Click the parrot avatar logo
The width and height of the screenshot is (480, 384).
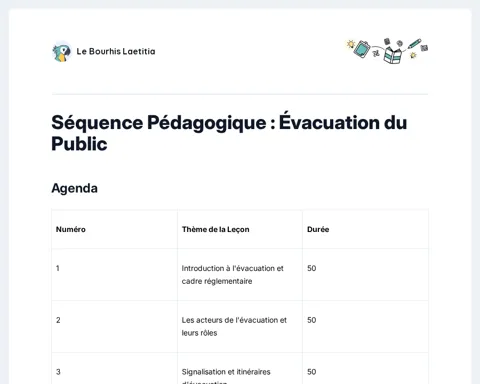[x=62, y=52]
